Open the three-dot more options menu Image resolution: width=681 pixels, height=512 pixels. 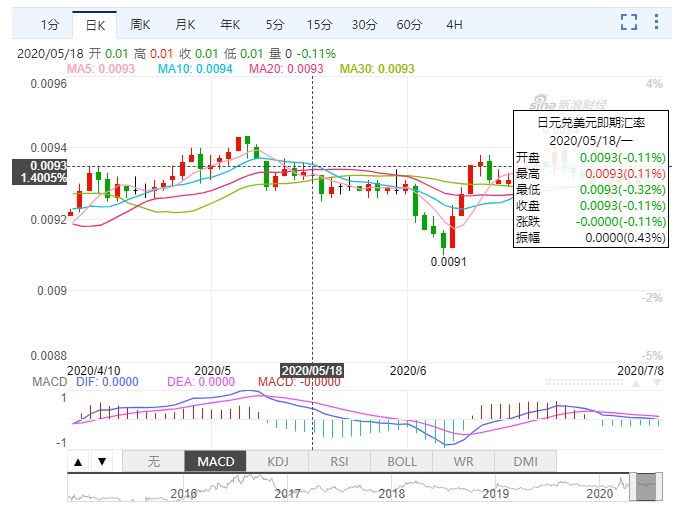click(x=657, y=22)
